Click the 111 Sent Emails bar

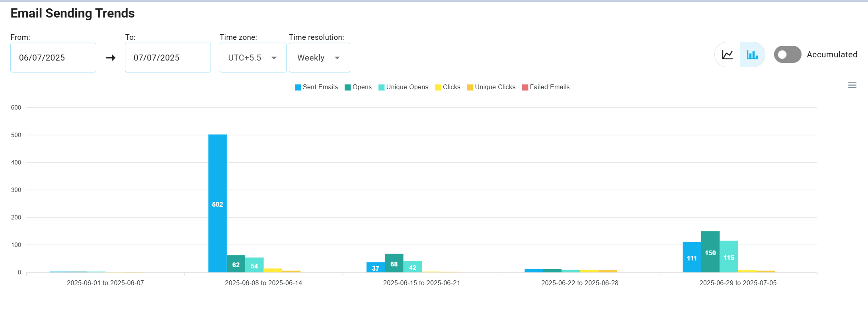point(692,257)
